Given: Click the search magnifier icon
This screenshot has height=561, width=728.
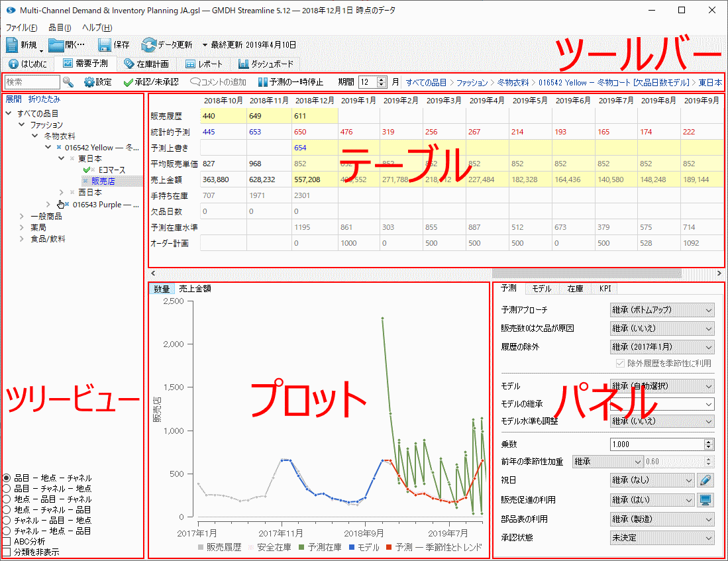Looking at the screenshot, I should click(x=68, y=82).
